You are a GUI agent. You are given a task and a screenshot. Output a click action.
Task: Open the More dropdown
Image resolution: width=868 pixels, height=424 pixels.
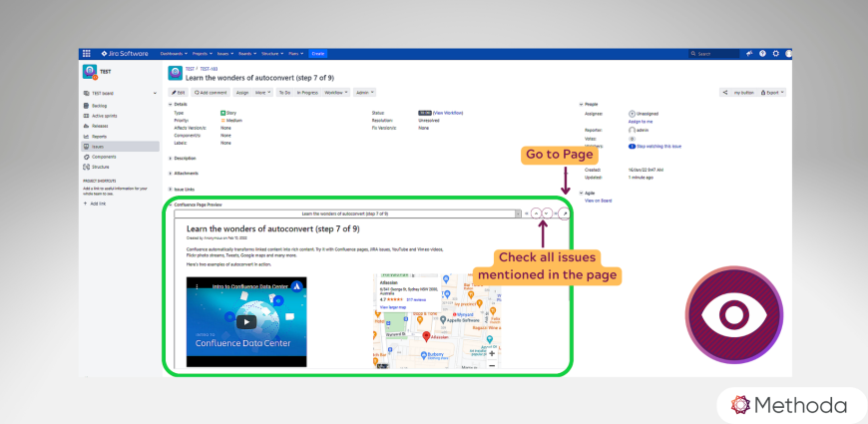coord(263,93)
